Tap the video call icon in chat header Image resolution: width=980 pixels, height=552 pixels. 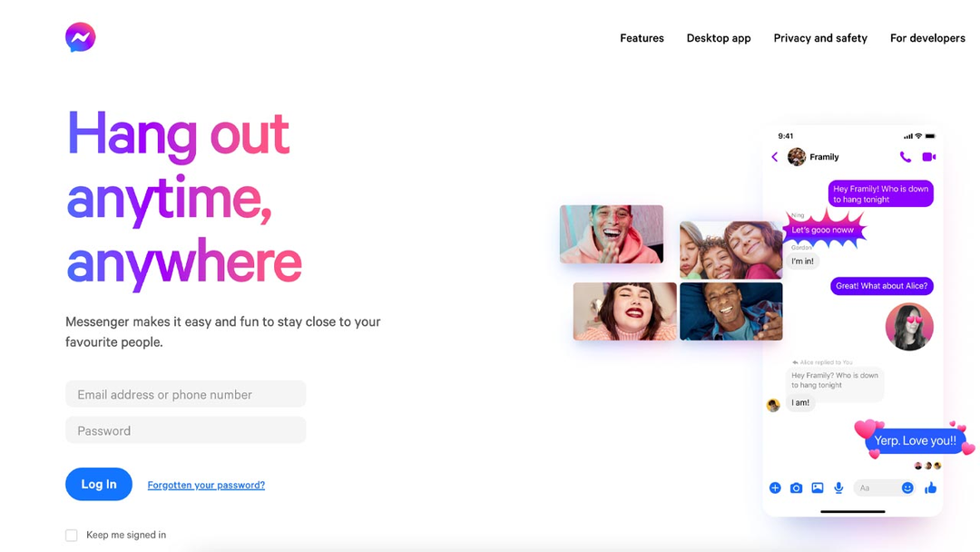point(929,157)
